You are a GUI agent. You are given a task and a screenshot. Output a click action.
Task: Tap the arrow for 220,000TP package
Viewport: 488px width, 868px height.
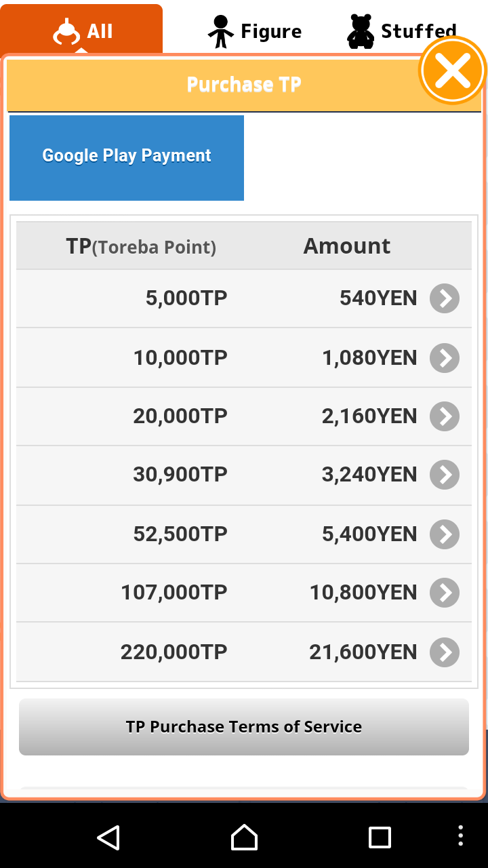(x=445, y=652)
